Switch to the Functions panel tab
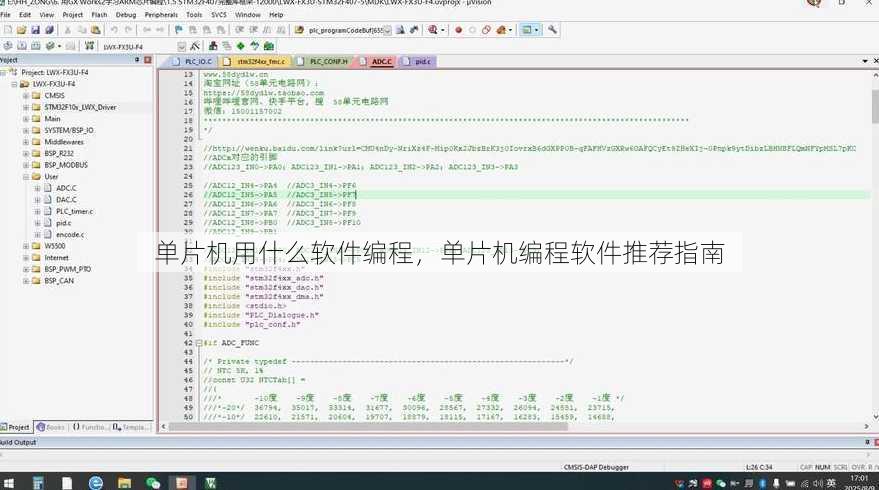 pos(89,427)
